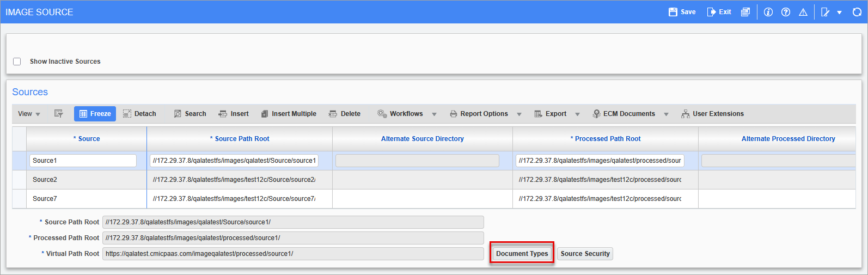Open the help question mark icon
Viewport: 868px width, 275px height.
click(786, 12)
